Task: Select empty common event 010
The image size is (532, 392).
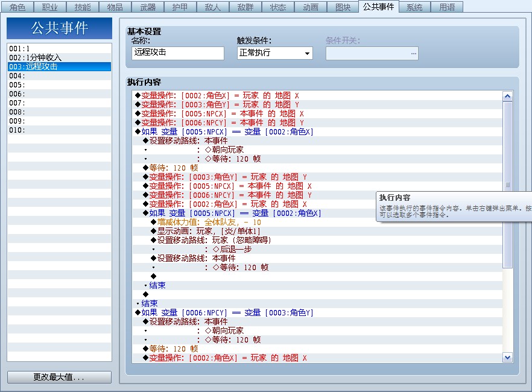Action: pos(59,130)
